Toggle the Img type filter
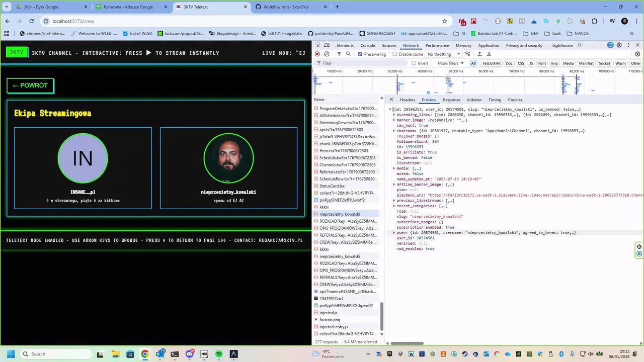Screen dimensions: 644x362 coord(554,63)
